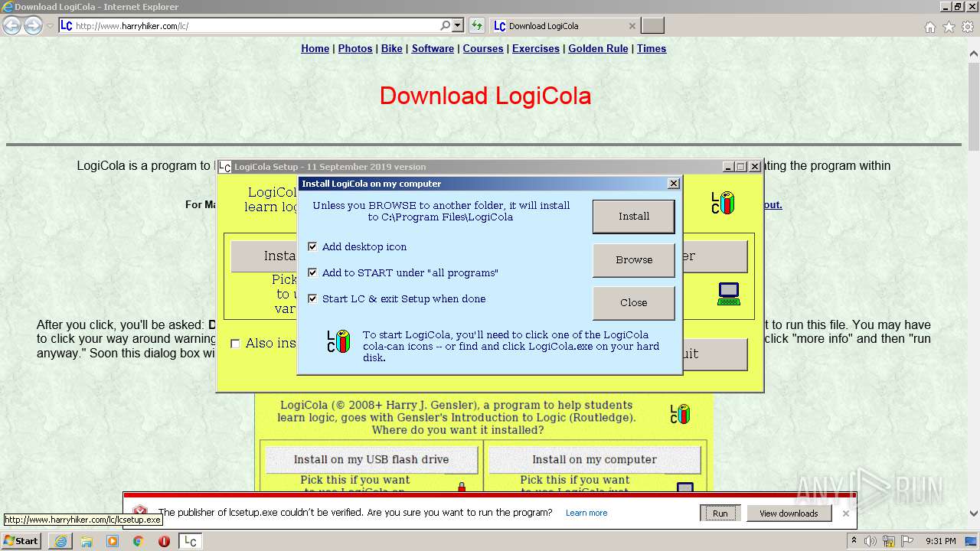Open the Courses navigation link
Viewport: 980px width, 551px height.
[x=483, y=48]
